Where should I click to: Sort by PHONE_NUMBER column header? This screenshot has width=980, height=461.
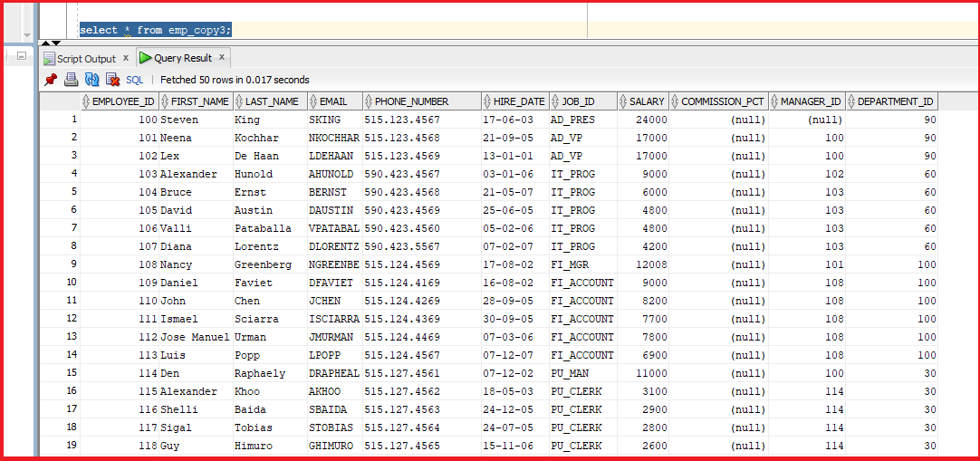422,101
